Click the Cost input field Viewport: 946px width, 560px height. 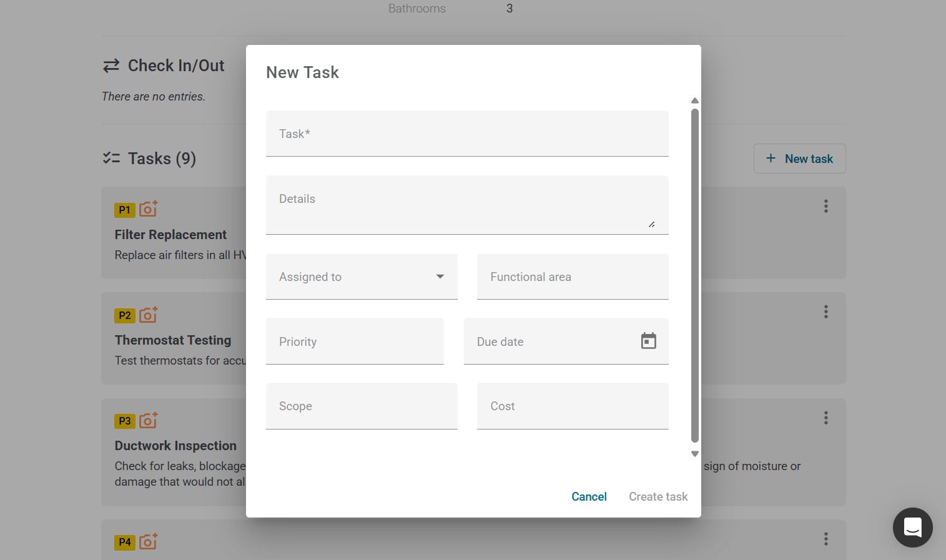pyautogui.click(x=573, y=406)
